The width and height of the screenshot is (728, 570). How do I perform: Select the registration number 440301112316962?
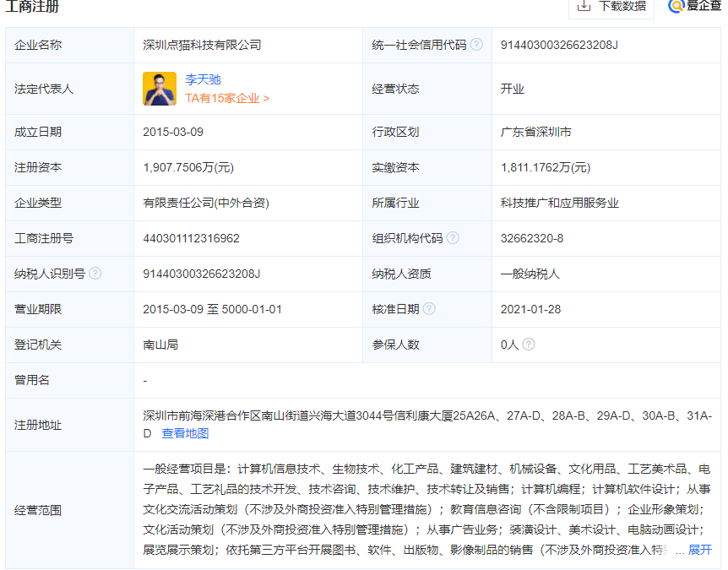191,238
